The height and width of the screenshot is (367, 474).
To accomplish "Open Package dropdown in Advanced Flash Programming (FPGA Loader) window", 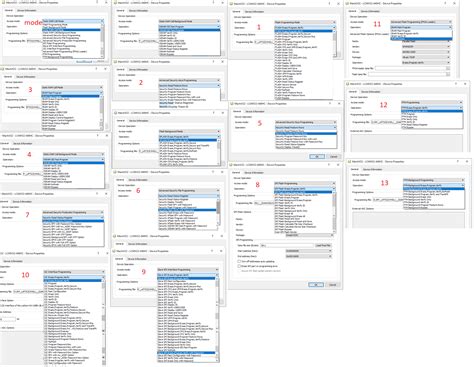I will tap(426, 57).
